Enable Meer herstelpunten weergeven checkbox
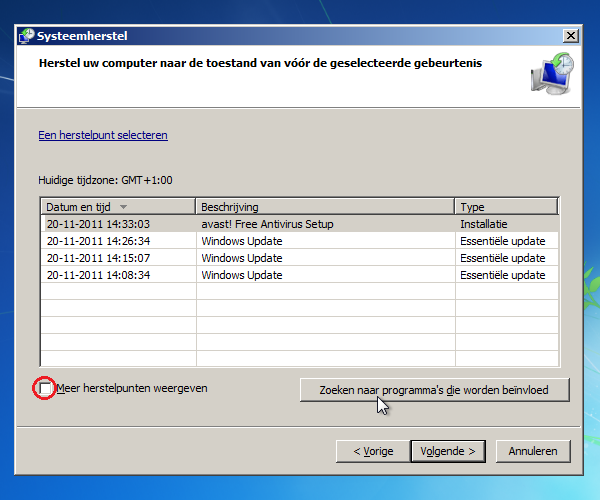The height and width of the screenshot is (500, 600). (45, 388)
